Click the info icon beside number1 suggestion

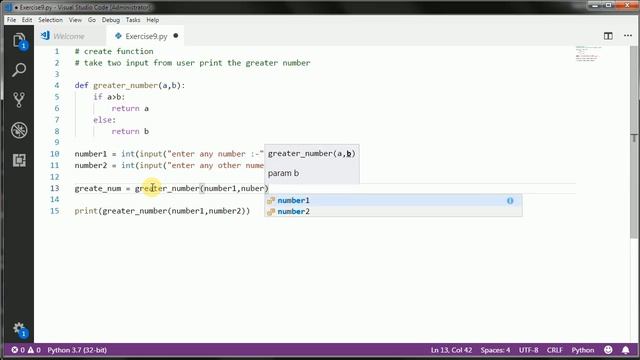point(510,200)
